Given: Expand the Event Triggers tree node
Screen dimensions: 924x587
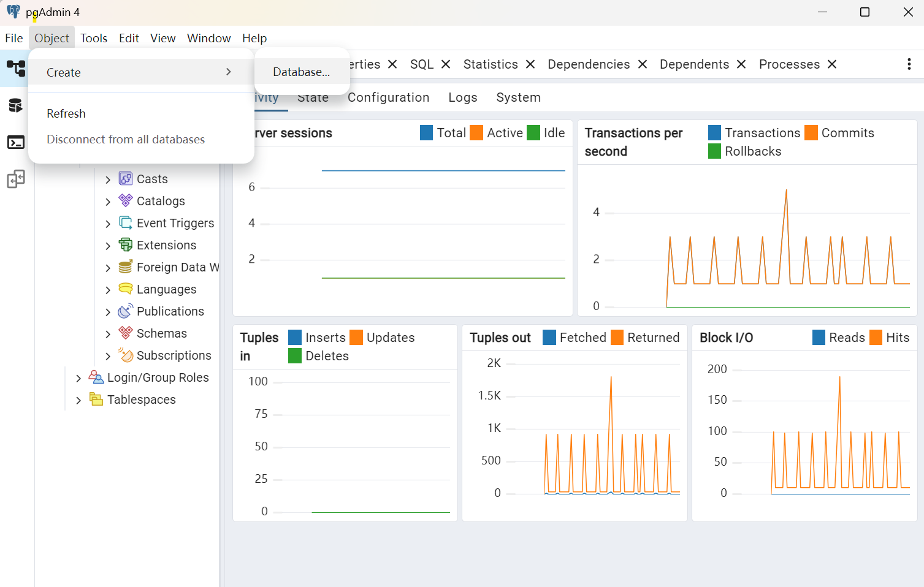Looking at the screenshot, I should click(108, 224).
